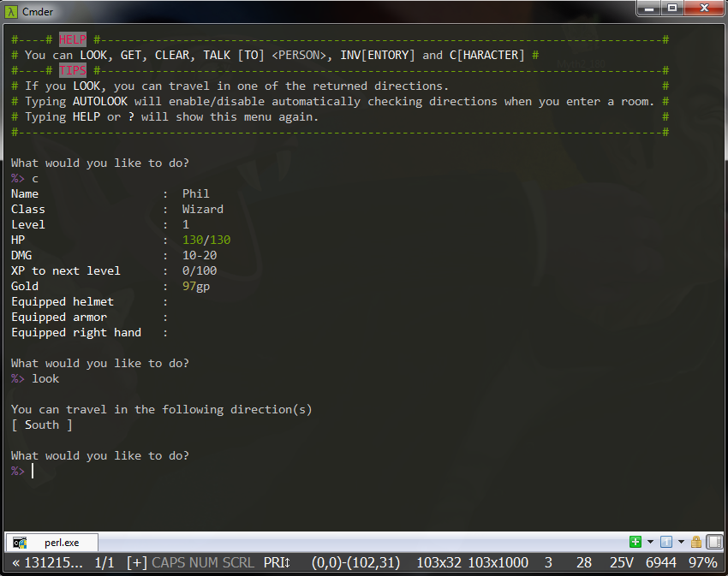Click the Cmder lambda title bar icon
The height and width of the screenshot is (576, 728).
11,12
